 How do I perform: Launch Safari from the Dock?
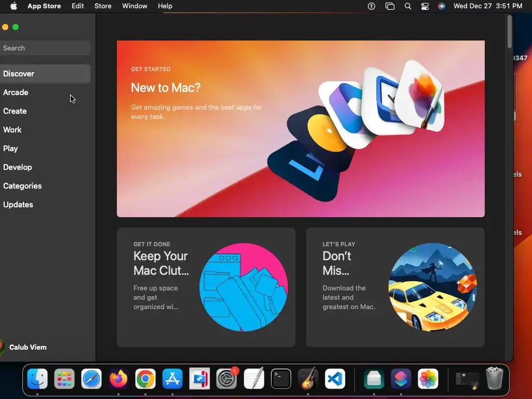(91, 379)
